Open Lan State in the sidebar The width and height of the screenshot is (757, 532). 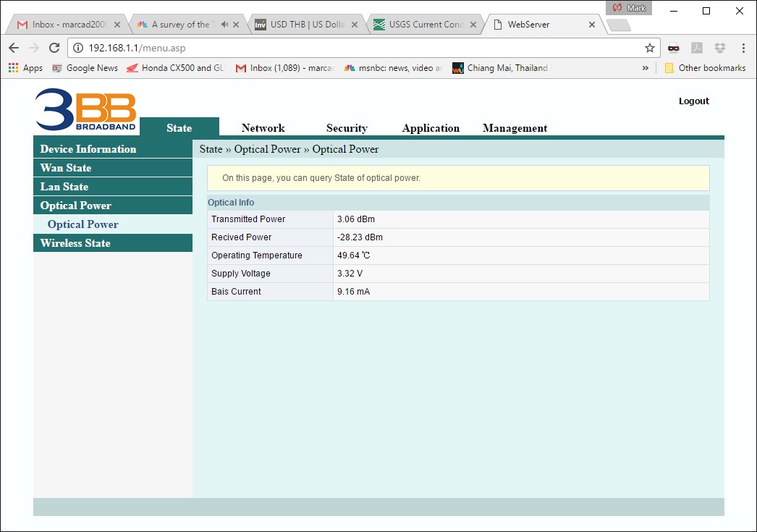[113, 186]
